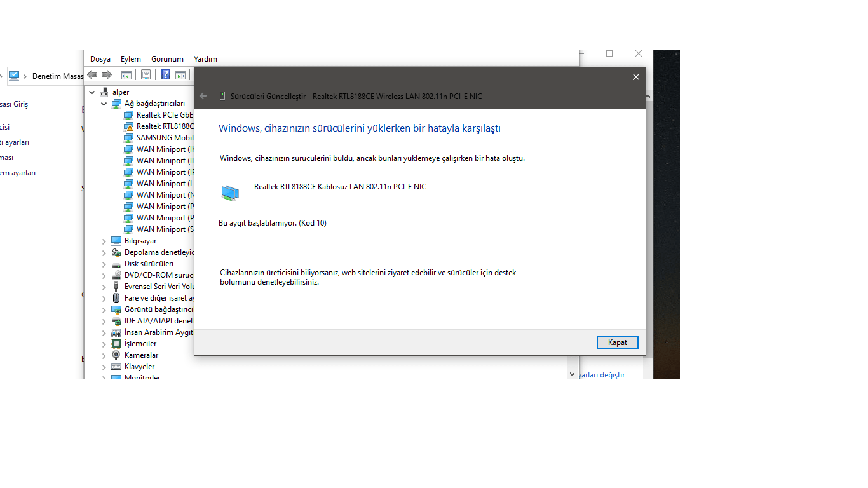
Task: Click the Forward arrow in Device Manager toolbar
Action: 107,74
